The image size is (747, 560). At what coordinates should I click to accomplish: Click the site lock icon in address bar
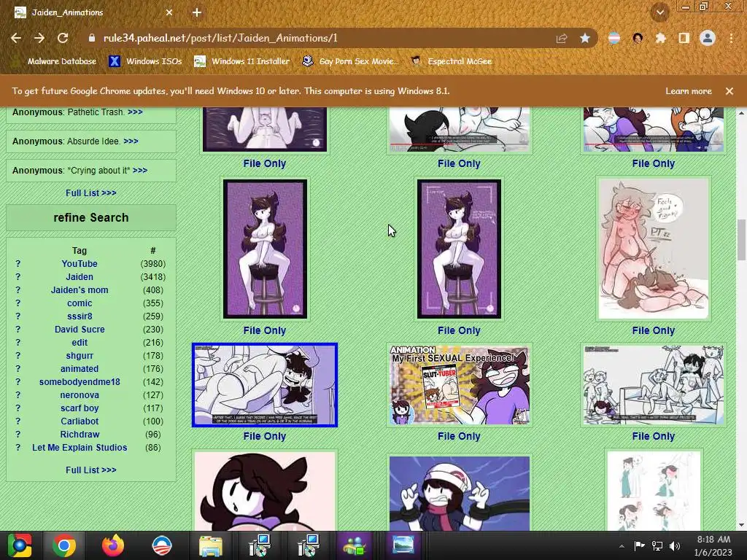coord(92,38)
